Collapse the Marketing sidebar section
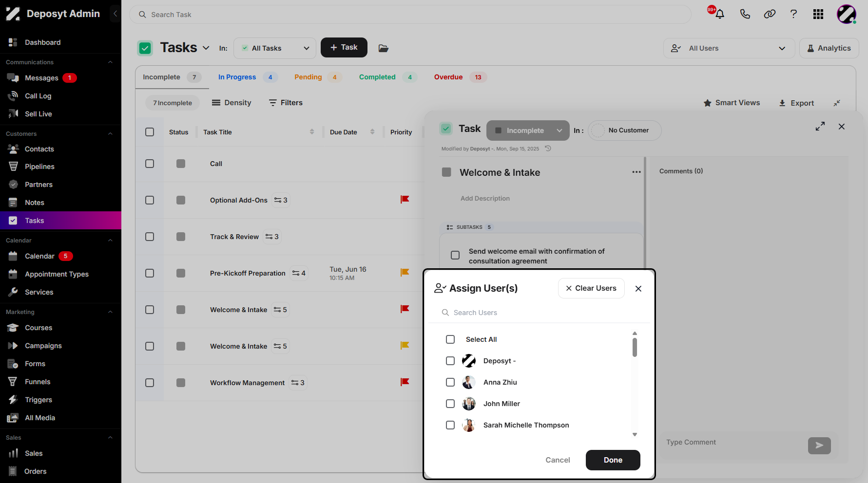 110,312
